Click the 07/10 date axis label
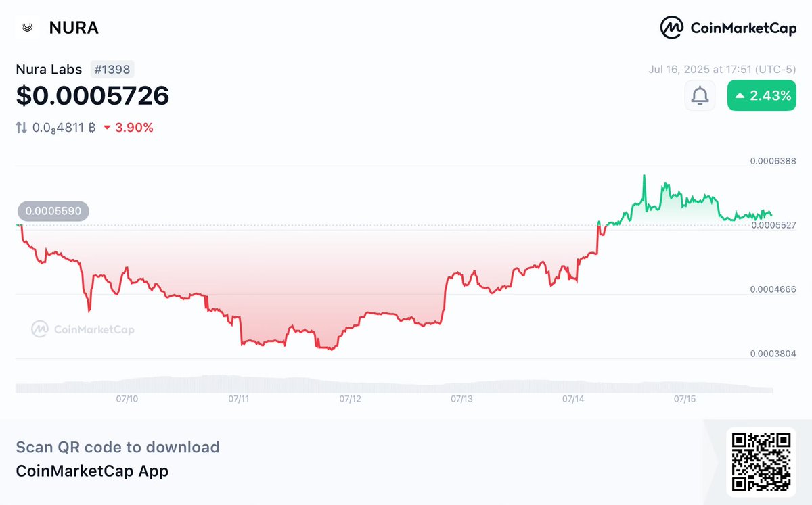 [127, 400]
